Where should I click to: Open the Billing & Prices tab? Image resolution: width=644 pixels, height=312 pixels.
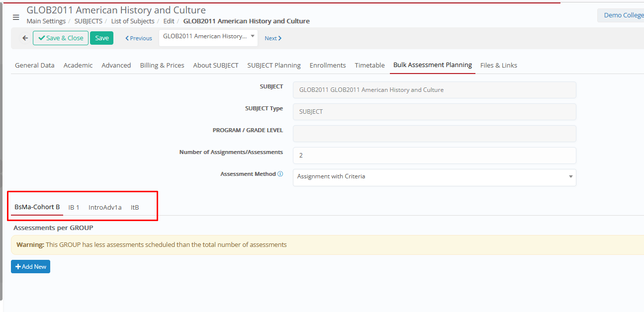(x=162, y=66)
